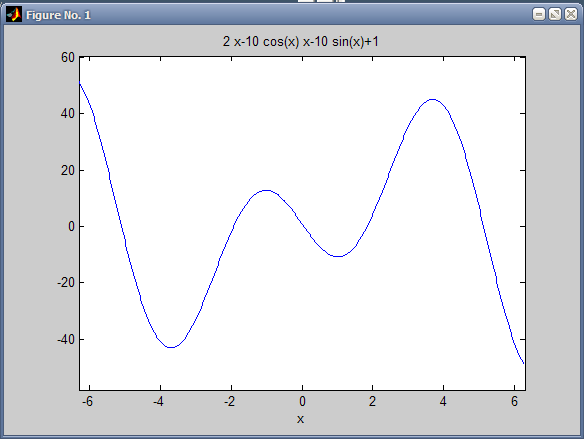Click the x-axis tick label -6
This screenshot has height=439, width=584.
point(88,401)
